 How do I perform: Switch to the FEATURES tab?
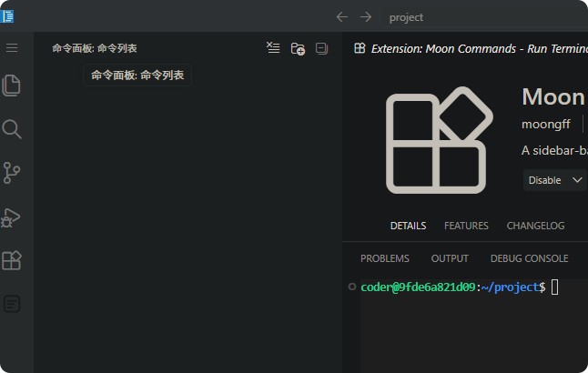466,226
